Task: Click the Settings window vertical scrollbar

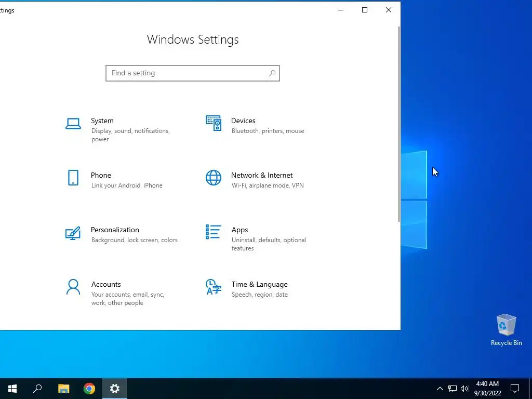Action: click(x=399, y=124)
